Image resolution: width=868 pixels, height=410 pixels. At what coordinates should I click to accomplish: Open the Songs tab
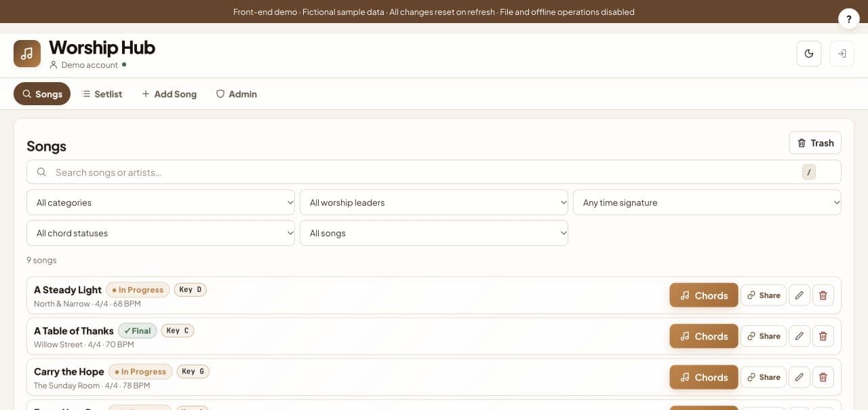pos(42,94)
